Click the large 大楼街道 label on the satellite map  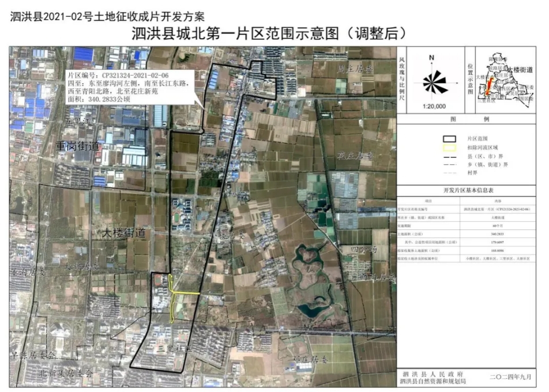123,233
